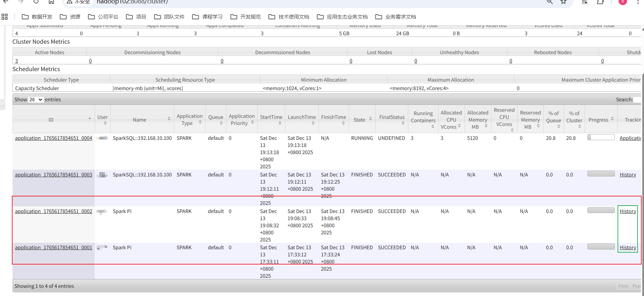Sort by Allocated CPU VCores column

coord(451,119)
